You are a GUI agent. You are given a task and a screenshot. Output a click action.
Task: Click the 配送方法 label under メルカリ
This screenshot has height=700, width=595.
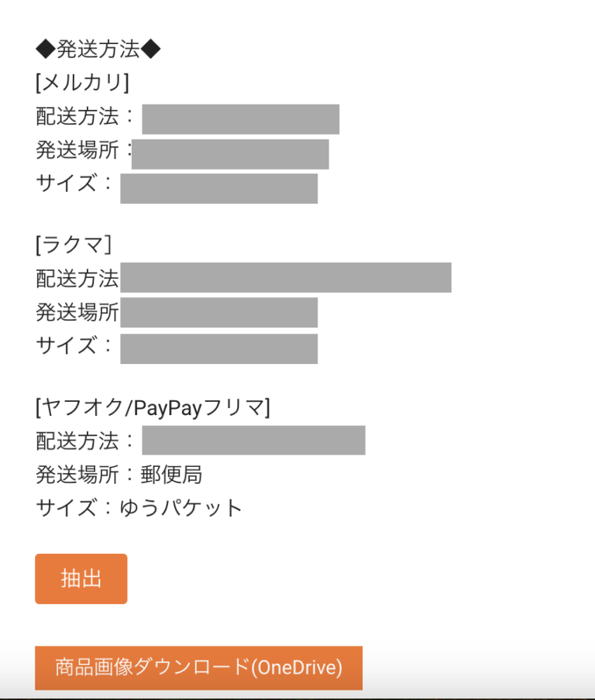tap(77, 117)
